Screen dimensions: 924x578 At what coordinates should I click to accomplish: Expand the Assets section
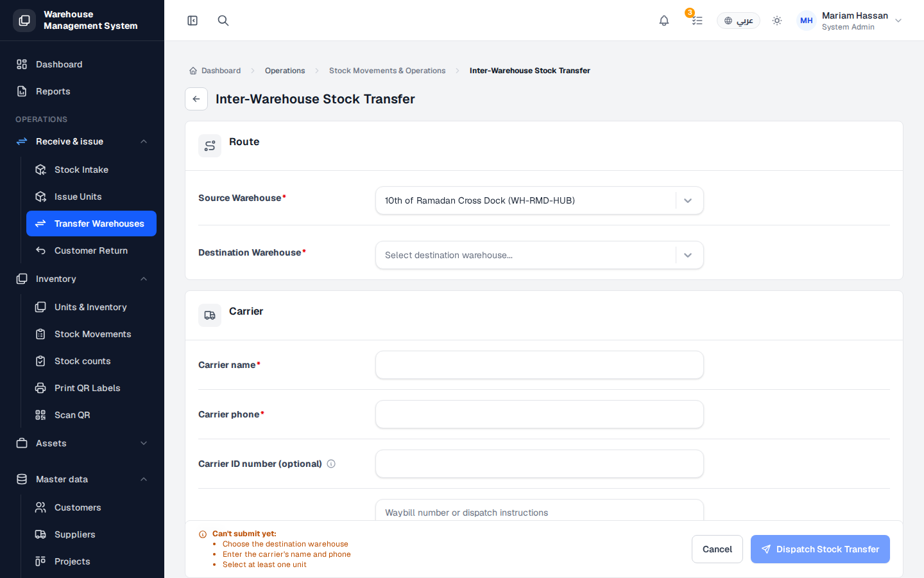82,443
